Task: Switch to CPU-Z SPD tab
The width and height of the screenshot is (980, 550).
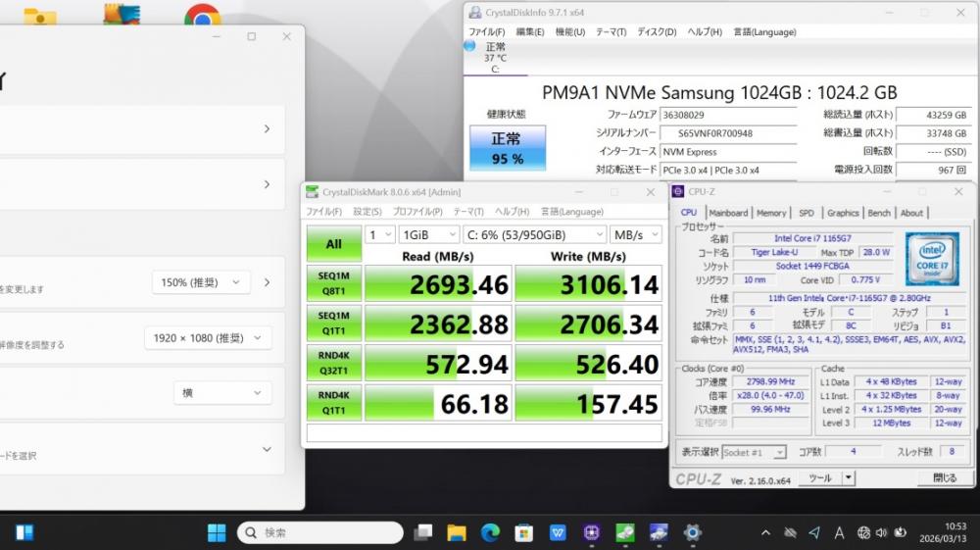Action: pyautogui.click(x=807, y=213)
